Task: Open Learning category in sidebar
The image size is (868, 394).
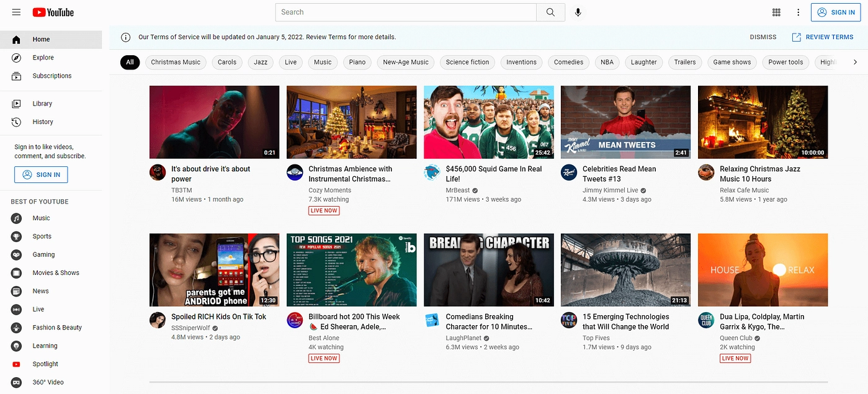Action: click(51, 346)
